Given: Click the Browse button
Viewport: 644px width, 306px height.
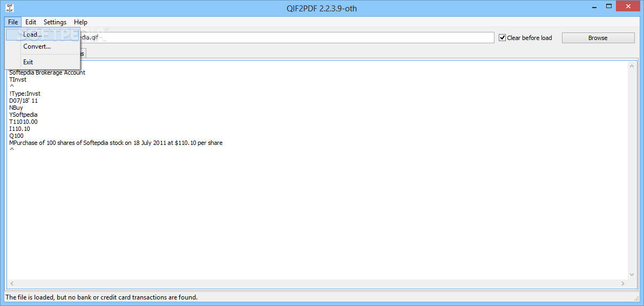Looking at the screenshot, I should pyautogui.click(x=598, y=38).
